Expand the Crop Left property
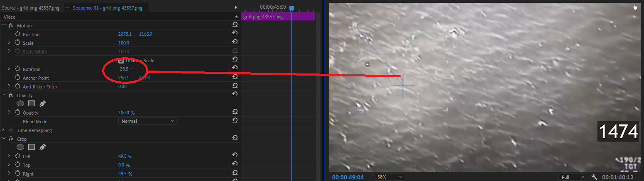 pyautogui.click(x=9, y=156)
